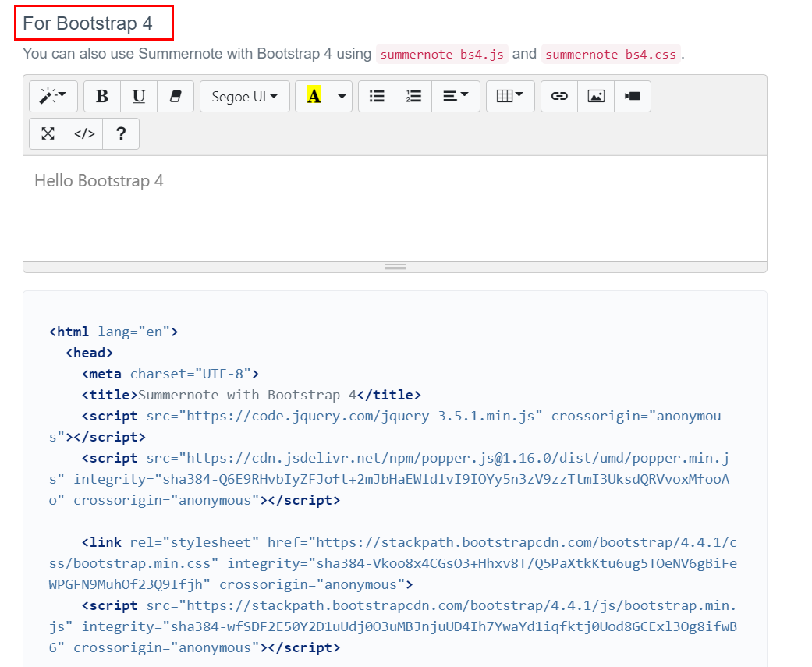This screenshot has width=812, height=667.
Task: Apply the yellow highlight recent color button
Action: [314, 96]
